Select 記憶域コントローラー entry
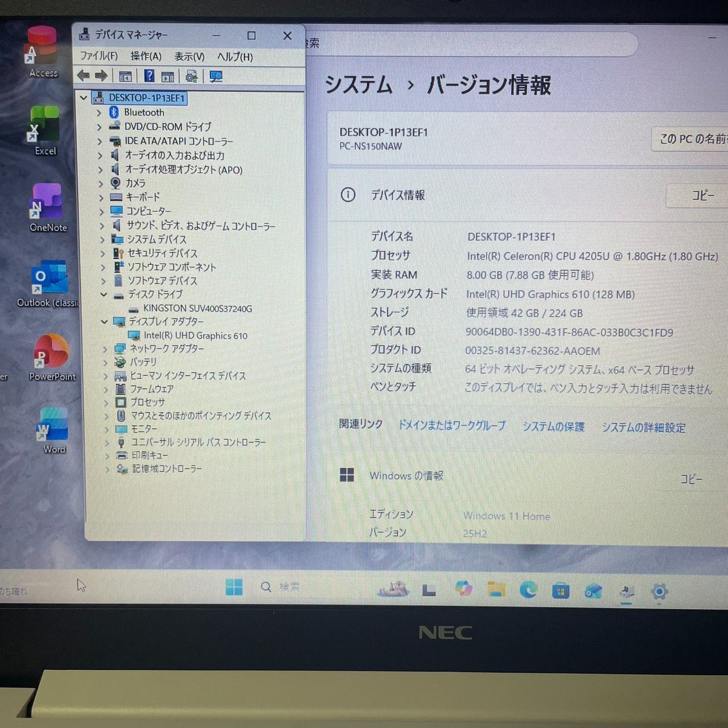Viewport: 728px width, 728px height. pyautogui.click(x=167, y=469)
